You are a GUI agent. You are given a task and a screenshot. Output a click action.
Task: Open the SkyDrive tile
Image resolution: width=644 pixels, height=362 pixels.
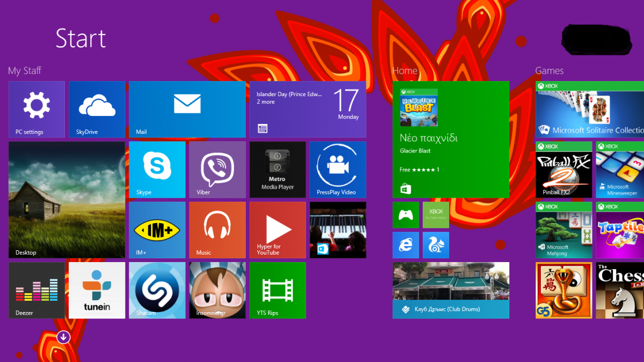click(x=97, y=110)
